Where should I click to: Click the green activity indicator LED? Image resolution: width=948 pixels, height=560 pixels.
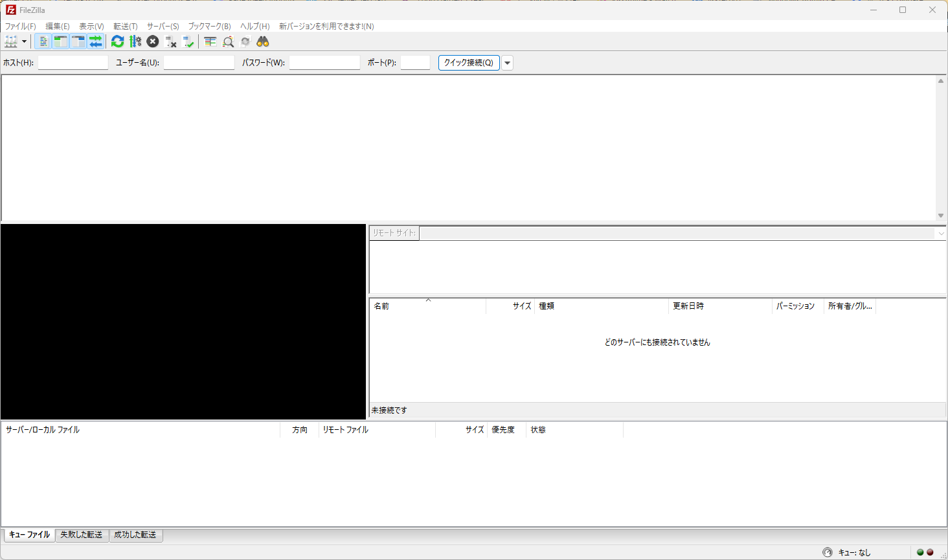pos(920,552)
